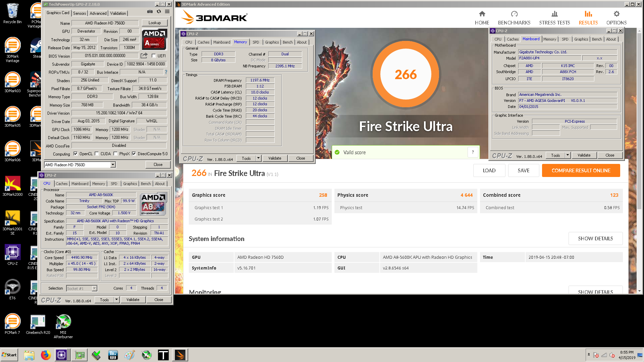Click the GPU Name field AMD Radeon HD 7560D
The height and width of the screenshot is (362, 644).
click(x=105, y=23)
